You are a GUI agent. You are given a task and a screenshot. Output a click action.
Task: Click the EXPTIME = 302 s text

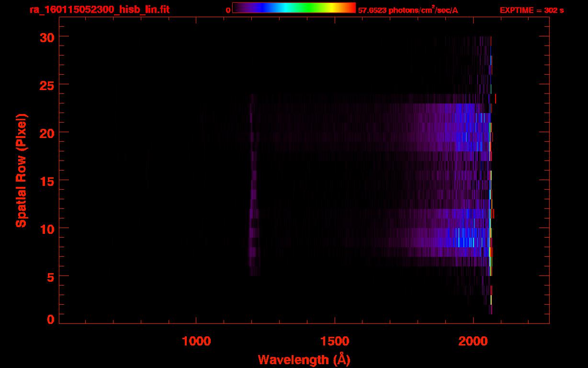point(531,10)
